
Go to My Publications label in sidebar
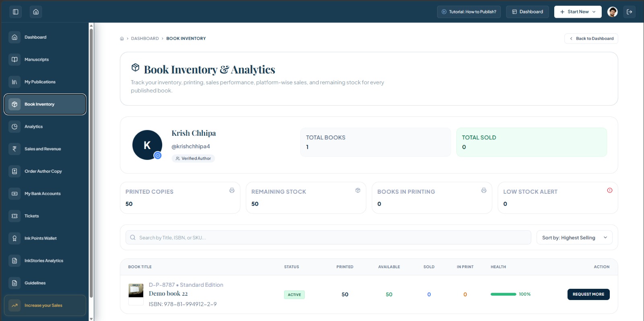click(x=40, y=82)
